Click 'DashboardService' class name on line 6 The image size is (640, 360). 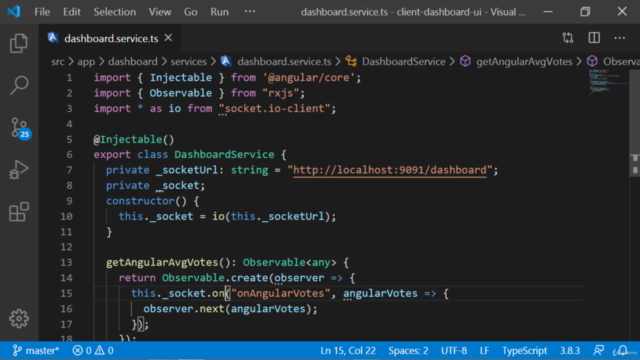coord(224,155)
